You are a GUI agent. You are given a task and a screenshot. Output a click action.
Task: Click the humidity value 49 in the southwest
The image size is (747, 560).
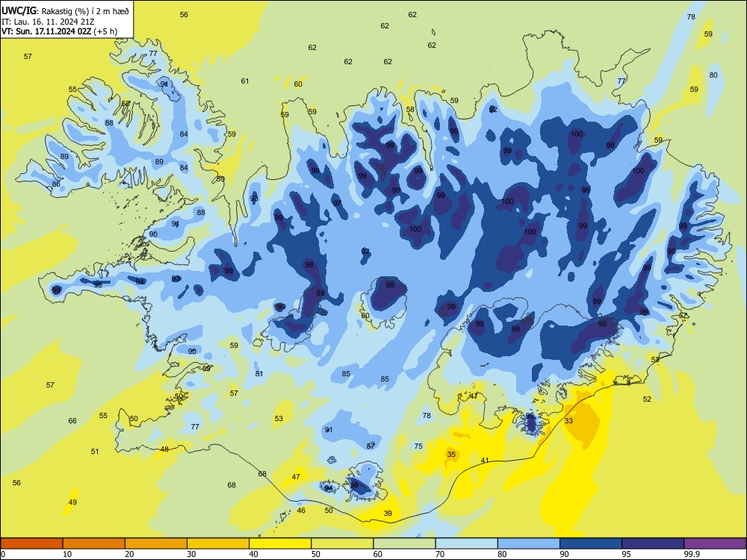[x=72, y=502]
